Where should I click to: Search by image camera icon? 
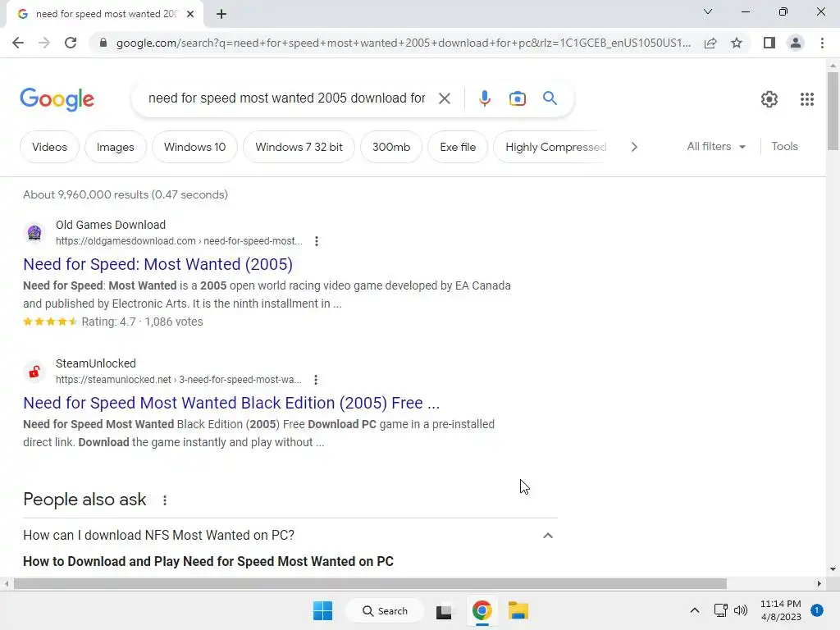(x=517, y=98)
